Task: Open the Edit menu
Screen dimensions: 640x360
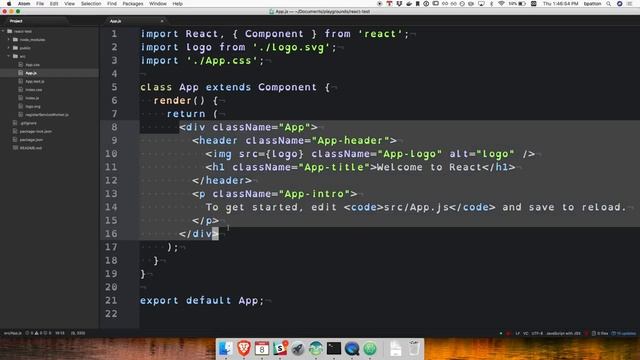Action: [54, 4]
